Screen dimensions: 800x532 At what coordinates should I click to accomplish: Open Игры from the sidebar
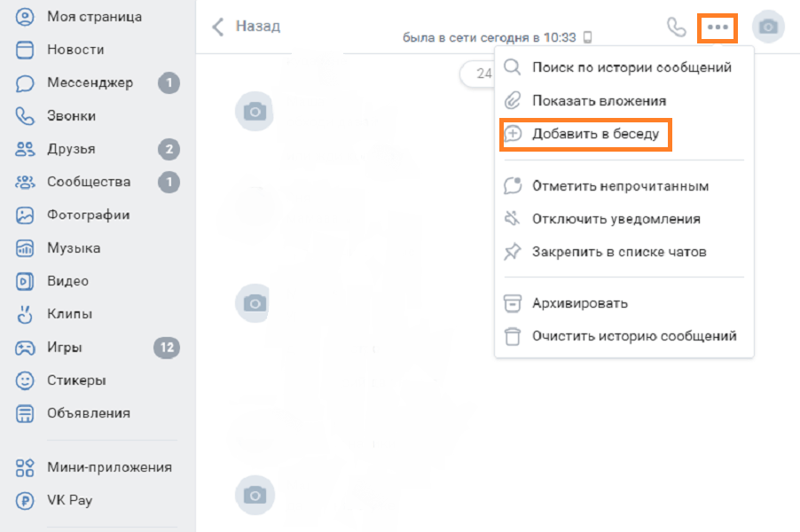pos(64,348)
